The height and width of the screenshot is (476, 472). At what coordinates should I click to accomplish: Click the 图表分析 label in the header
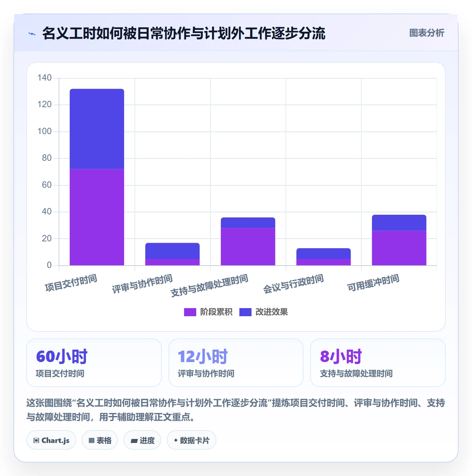point(426,33)
